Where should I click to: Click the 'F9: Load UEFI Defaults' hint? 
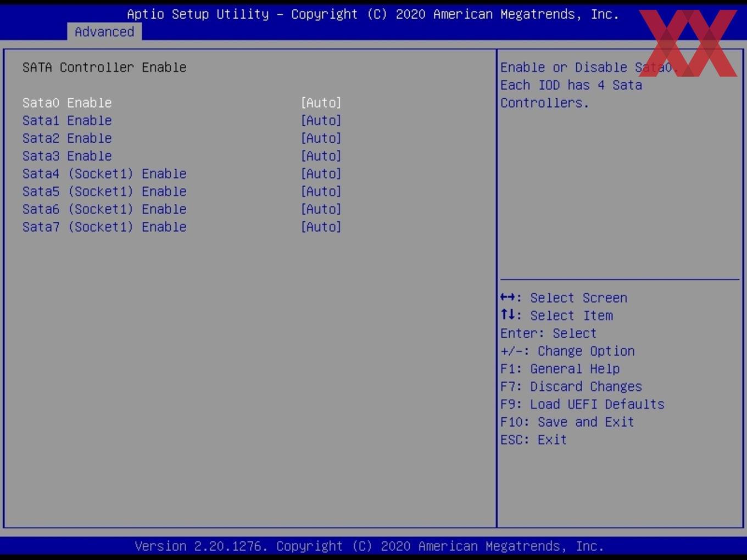(x=582, y=404)
